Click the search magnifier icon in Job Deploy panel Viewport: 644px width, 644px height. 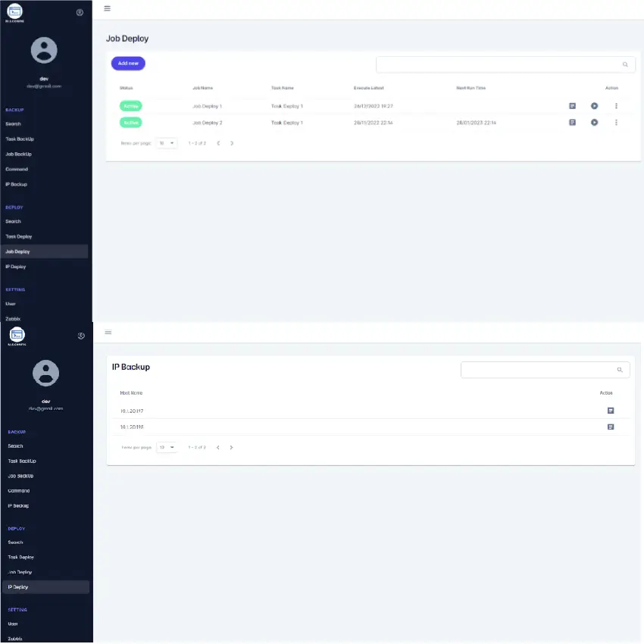click(x=625, y=65)
